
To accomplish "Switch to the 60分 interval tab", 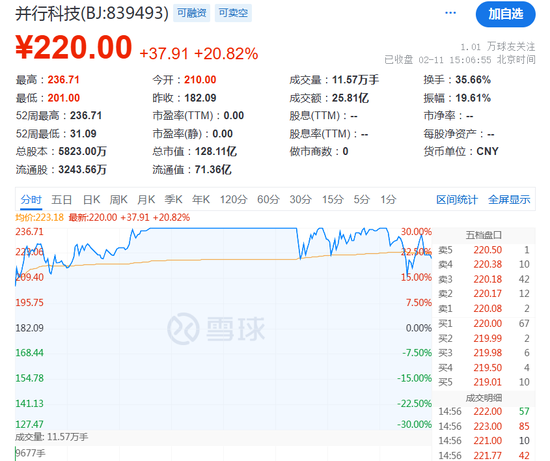I will click(x=268, y=200).
